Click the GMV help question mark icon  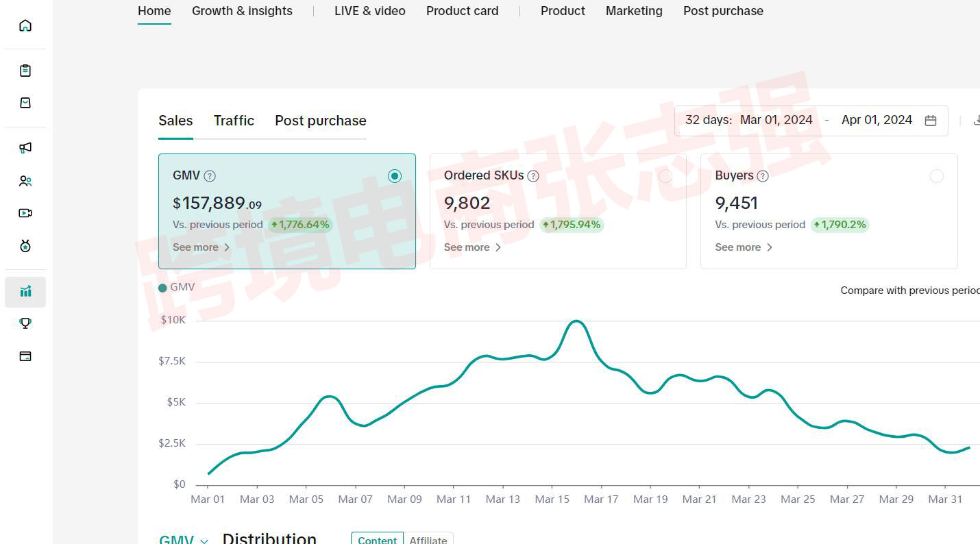(x=210, y=176)
